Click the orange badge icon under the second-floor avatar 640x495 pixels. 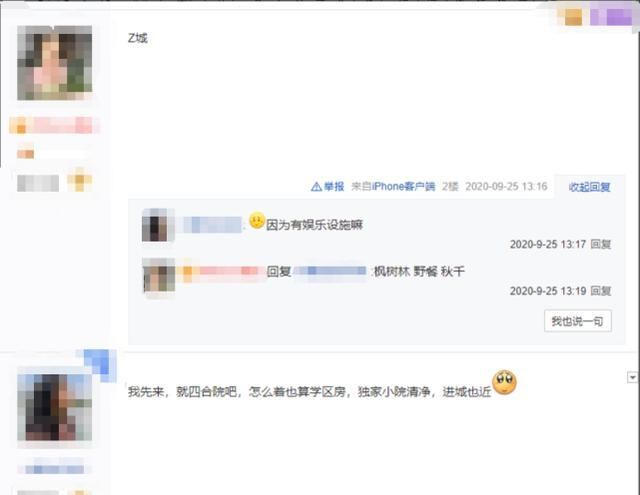[80, 180]
